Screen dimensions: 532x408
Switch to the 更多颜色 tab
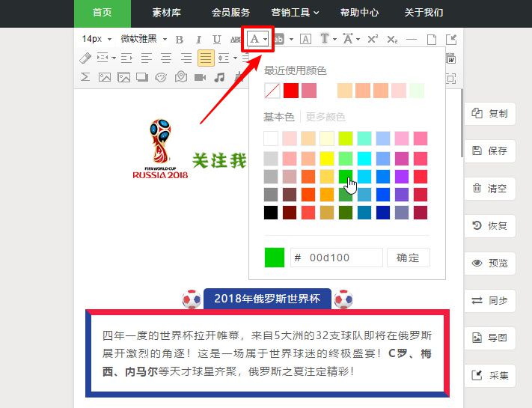(325, 117)
